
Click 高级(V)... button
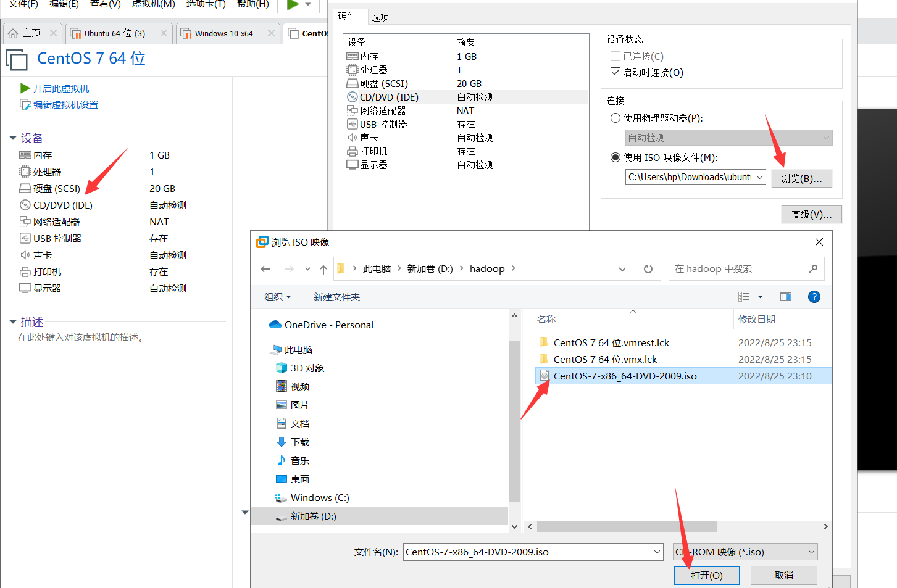812,214
